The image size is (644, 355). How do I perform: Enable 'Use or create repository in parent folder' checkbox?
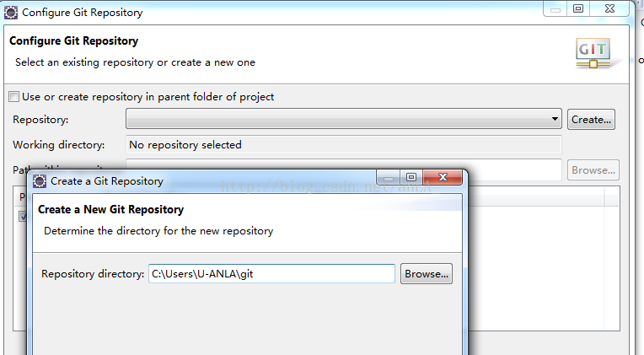coord(14,97)
